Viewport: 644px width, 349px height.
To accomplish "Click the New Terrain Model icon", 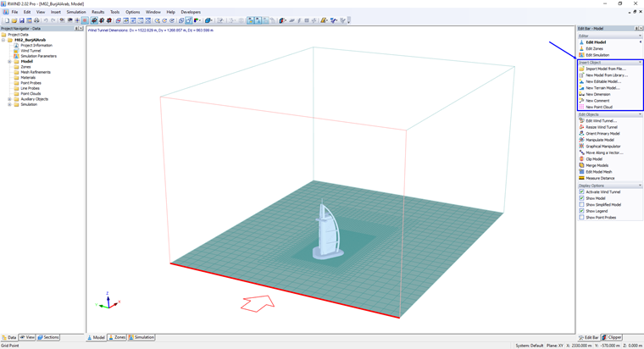I will click(581, 88).
